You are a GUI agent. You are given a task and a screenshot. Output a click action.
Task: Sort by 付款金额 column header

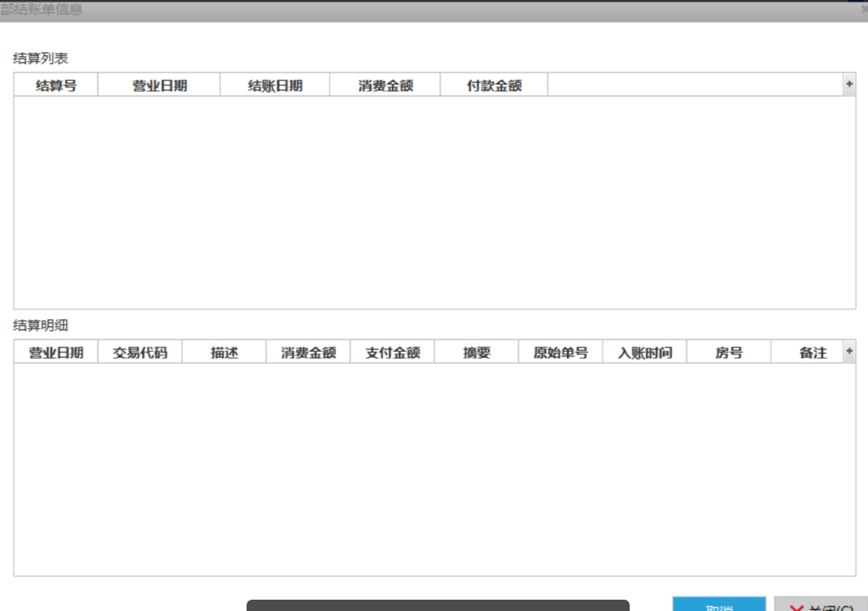coord(494,85)
